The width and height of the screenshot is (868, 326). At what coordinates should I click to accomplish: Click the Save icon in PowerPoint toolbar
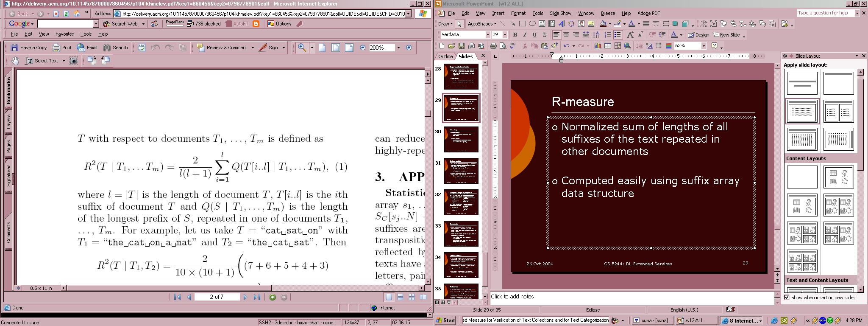click(x=462, y=46)
